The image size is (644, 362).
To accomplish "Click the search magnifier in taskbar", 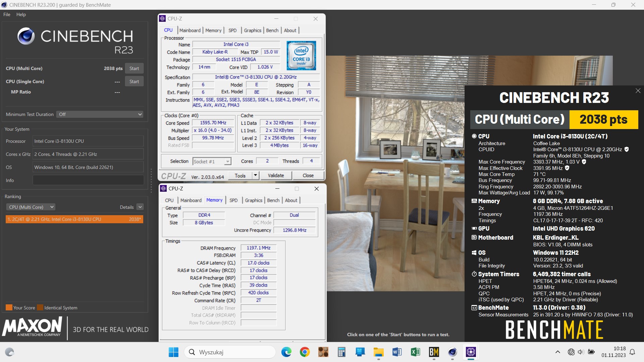I will click(x=192, y=352).
